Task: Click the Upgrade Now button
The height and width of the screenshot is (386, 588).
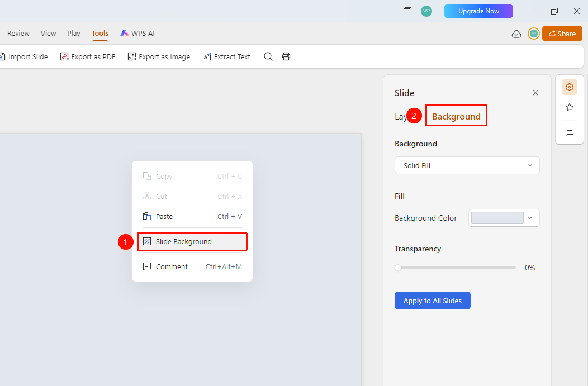Action: point(478,11)
